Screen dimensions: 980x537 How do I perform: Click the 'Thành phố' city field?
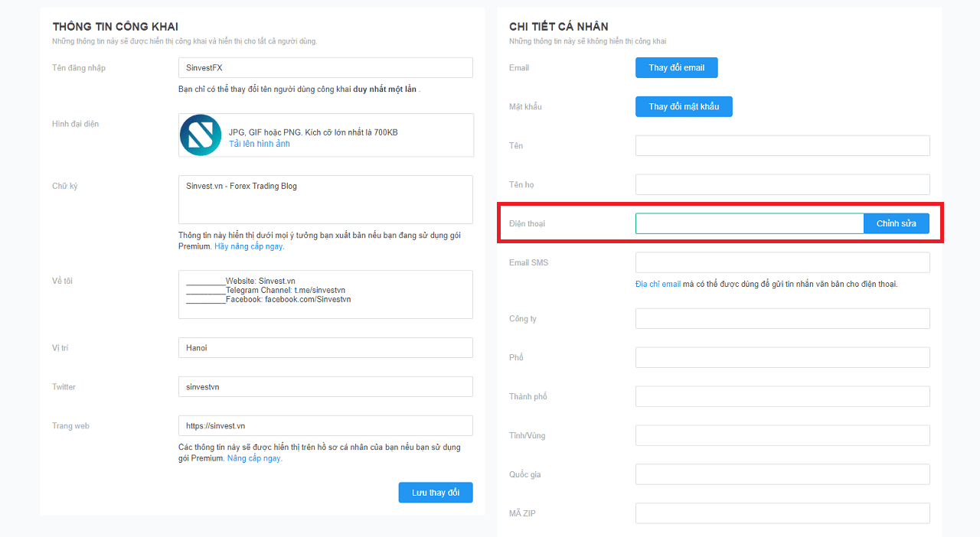point(782,397)
